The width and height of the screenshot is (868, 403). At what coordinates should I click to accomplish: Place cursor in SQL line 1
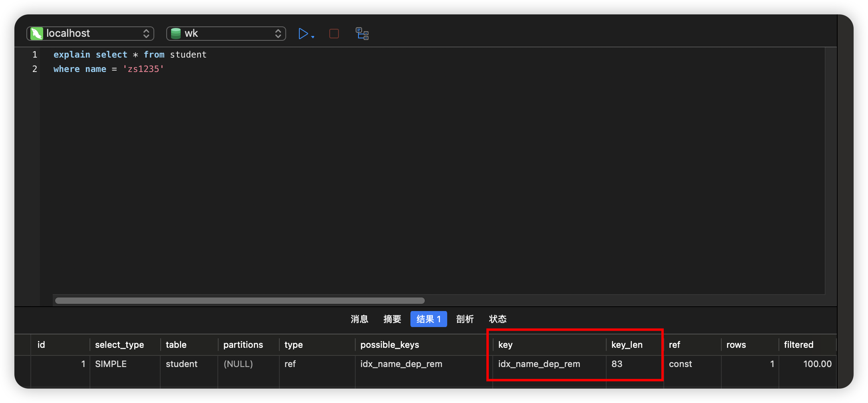click(x=130, y=54)
